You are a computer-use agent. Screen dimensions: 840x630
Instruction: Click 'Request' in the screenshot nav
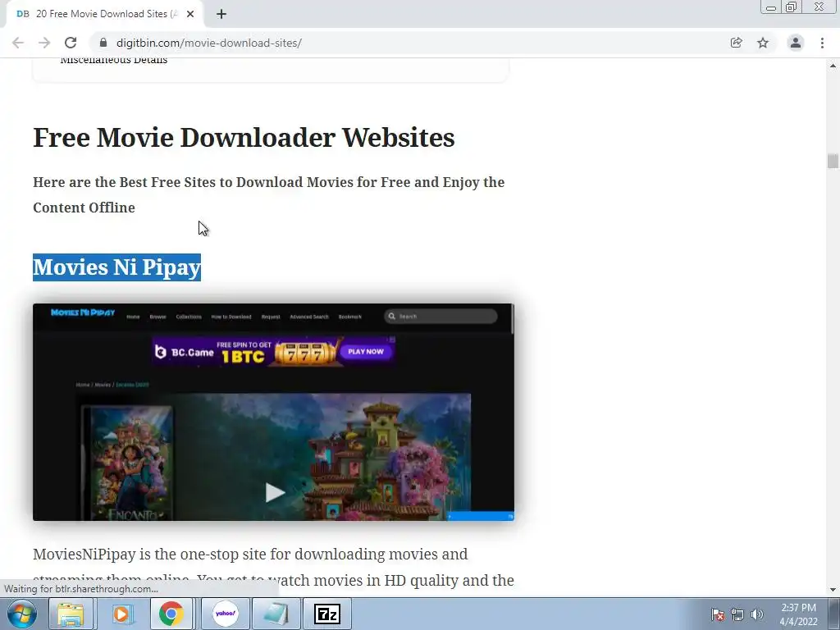(271, 317)
